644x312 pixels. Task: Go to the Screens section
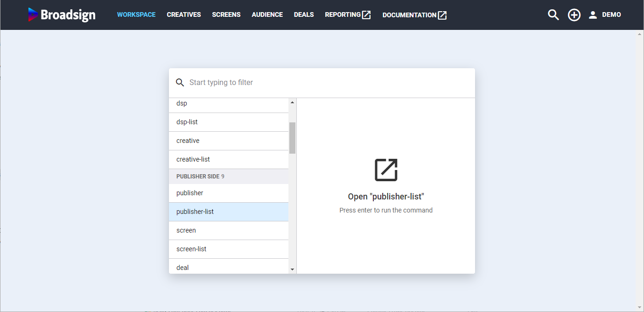pos(226,15)
